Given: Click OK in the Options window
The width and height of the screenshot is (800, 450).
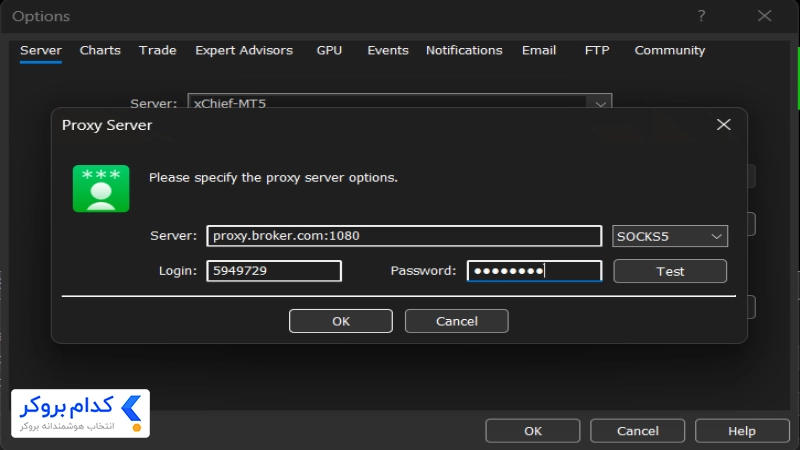Looking at the screenshot, I should pos(533,431).
